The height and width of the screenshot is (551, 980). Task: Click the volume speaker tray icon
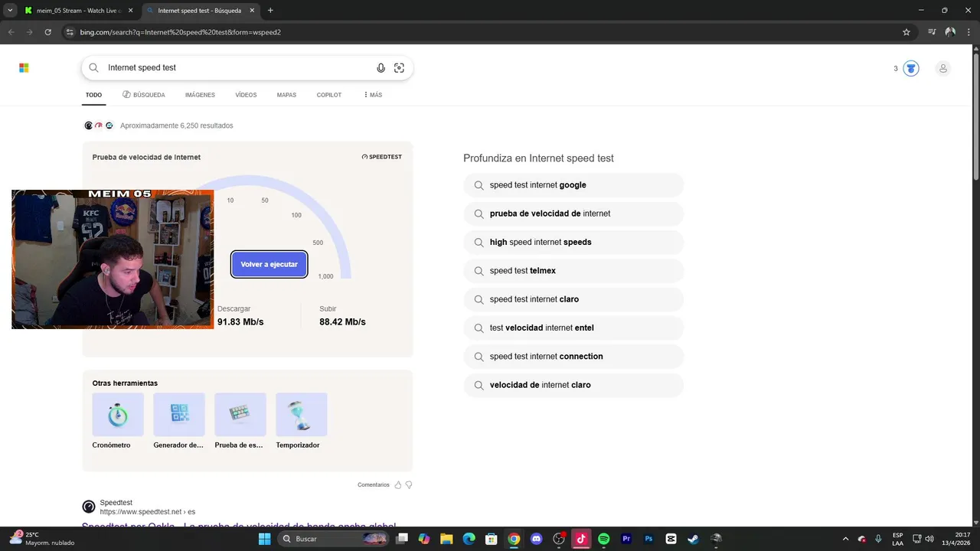(x=929, y=539)
